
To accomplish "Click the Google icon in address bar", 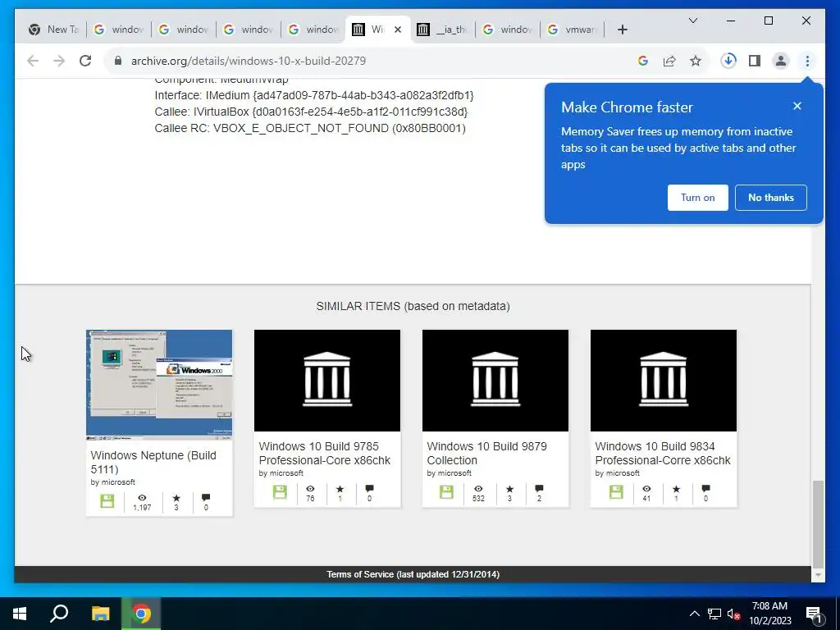I will [643, 61].
